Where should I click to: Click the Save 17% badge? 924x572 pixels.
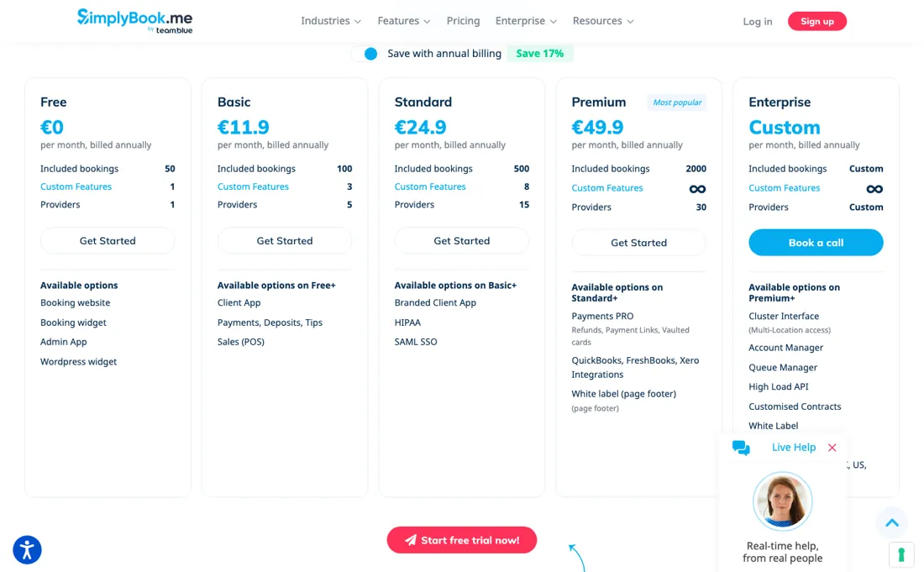tap(540, 54)
